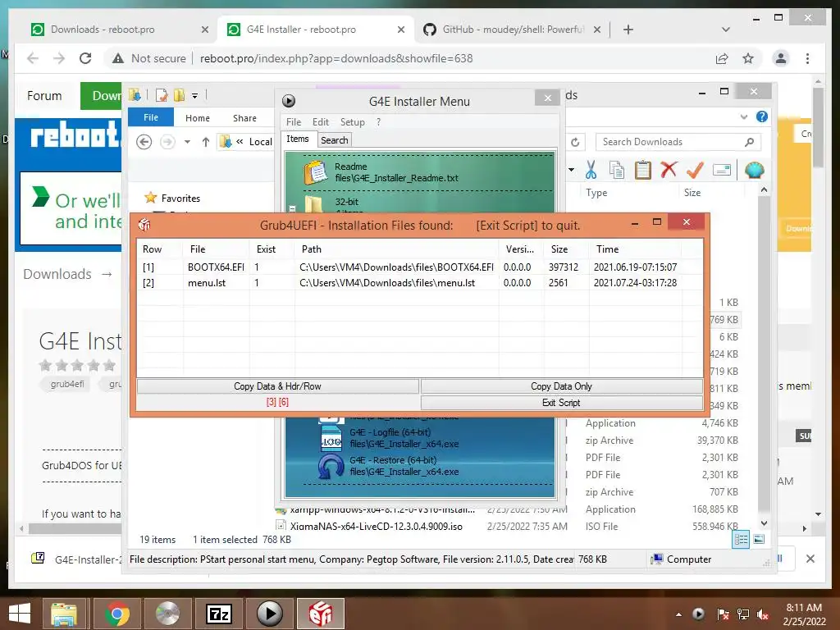Click the Grub4UEFI dialog title bar icon
Viewport: 840px width, 630px height.
pyautogui.click(x=144, y=225)
